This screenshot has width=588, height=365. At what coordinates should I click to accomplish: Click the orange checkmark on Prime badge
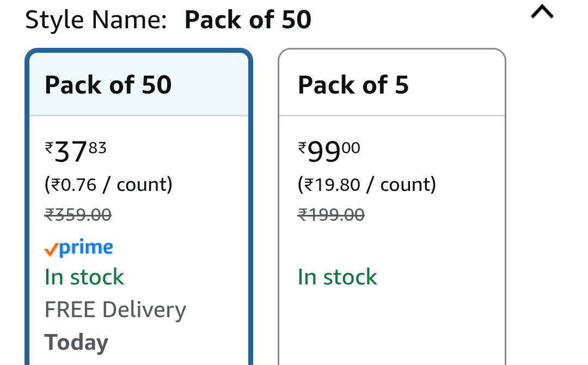click(51, 250)
